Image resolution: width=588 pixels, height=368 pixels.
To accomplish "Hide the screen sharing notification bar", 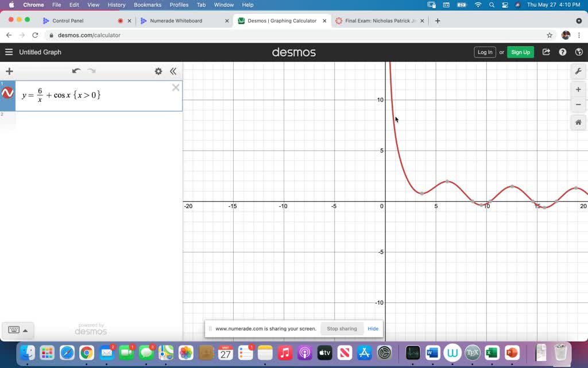I will tap(373, 328).
